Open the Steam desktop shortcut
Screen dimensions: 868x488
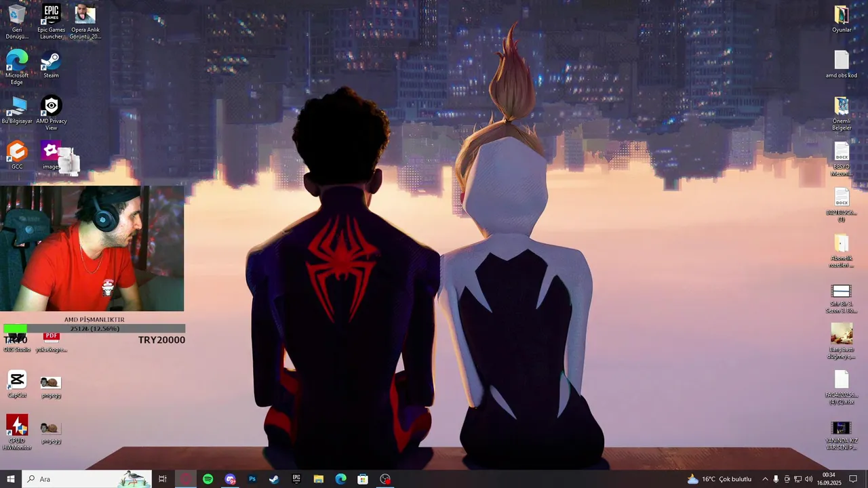click(x=51, y=65)
